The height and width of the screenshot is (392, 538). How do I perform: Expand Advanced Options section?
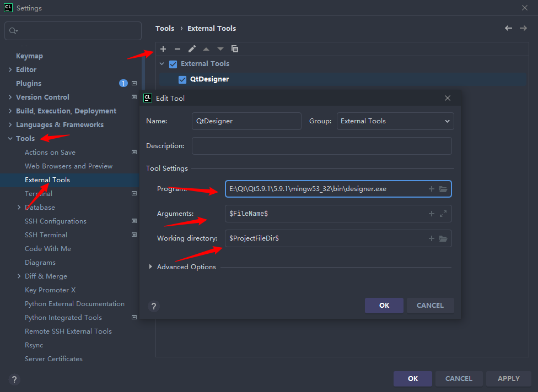coord(150,266)
